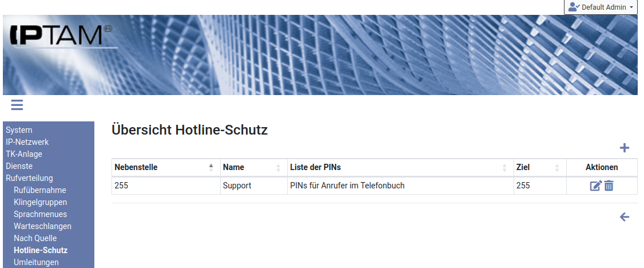
Task: Sort table by Name column
Action: pyautogui.click(x=253, y=167)
